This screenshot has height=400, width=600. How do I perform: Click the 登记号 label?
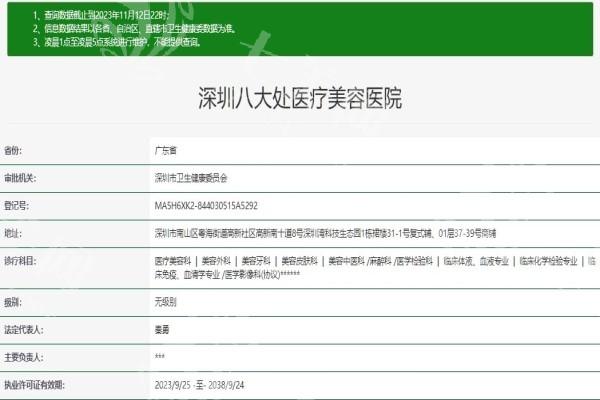16,206
